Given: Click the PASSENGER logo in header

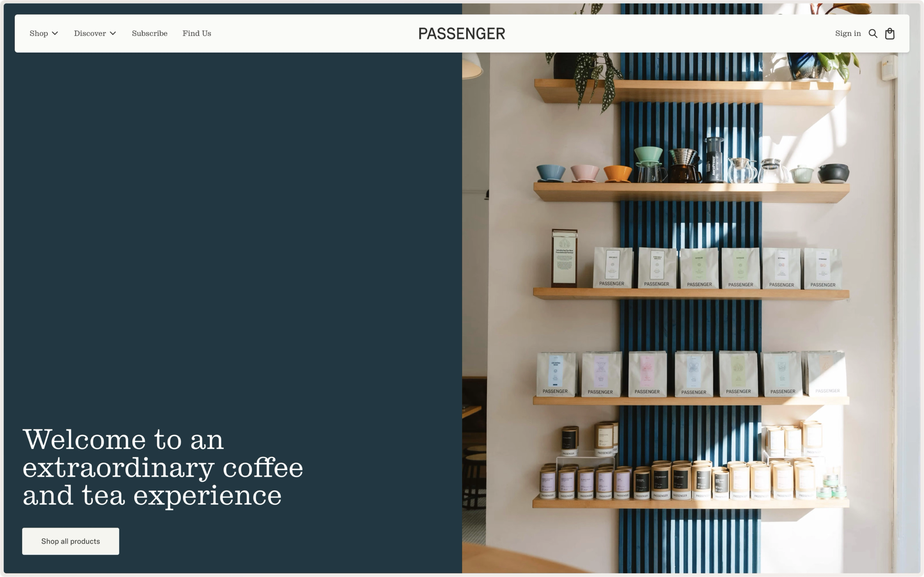Looking at the screenshot, I should tap(462, 34).
